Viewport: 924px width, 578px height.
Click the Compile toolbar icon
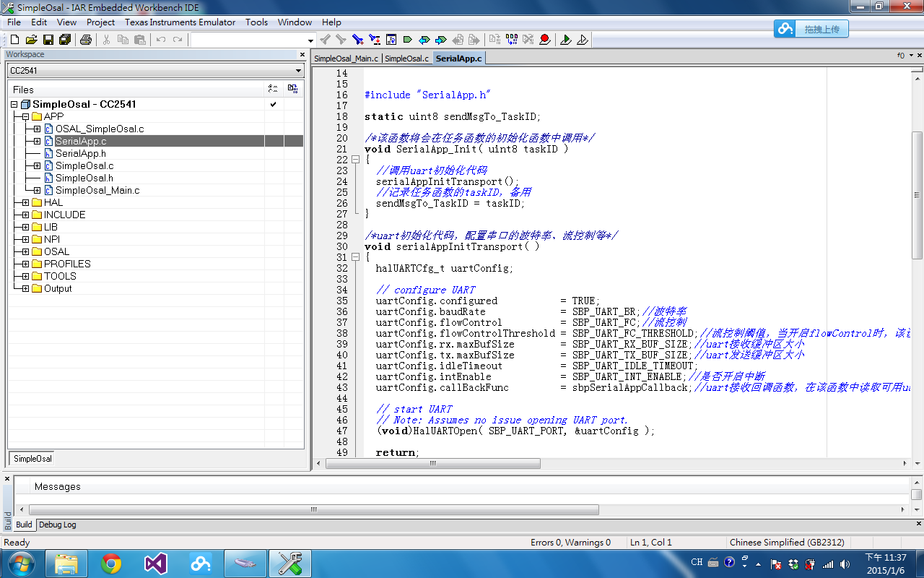pyautogui.click(x=494, y=40)
